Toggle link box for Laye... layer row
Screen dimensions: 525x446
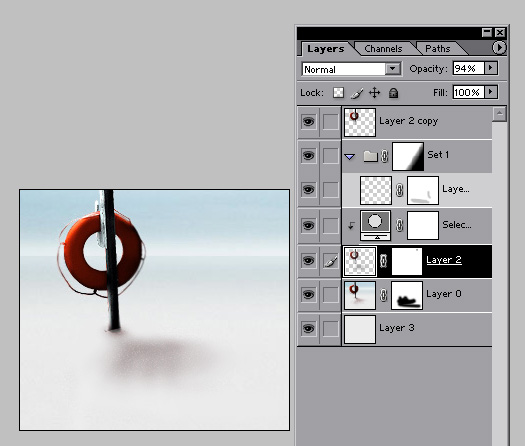coord(330,190)
